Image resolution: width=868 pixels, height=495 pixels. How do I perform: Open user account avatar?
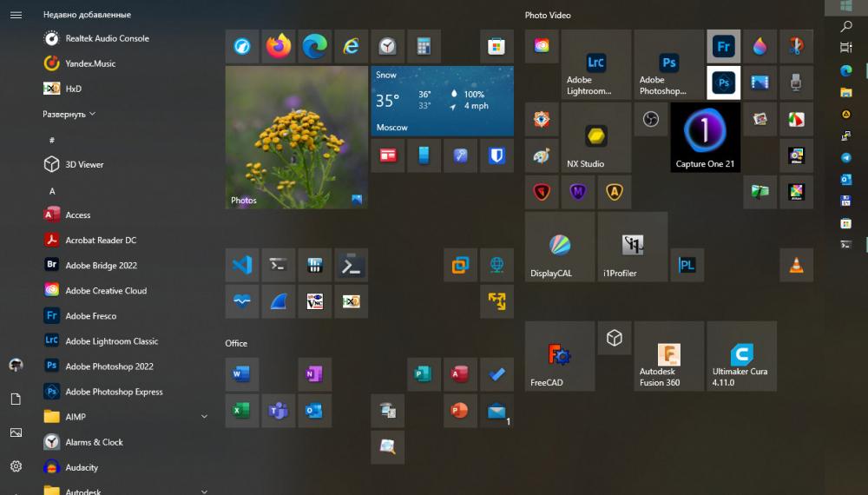tap(16, 365)
